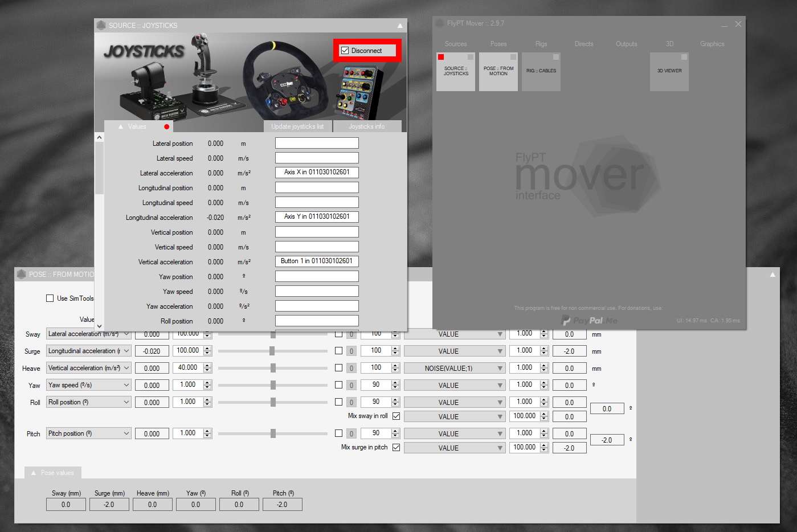
Task: Collapse the POSE :: FROM MOTION window triangle
Action: pyautogui.click(x=773, y=275)
